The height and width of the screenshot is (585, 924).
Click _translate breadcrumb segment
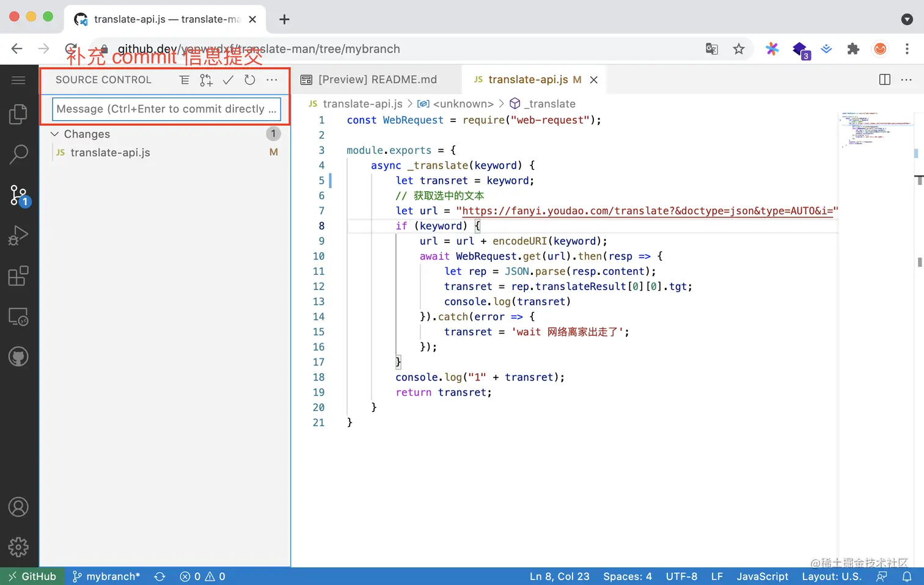(549, 104)
